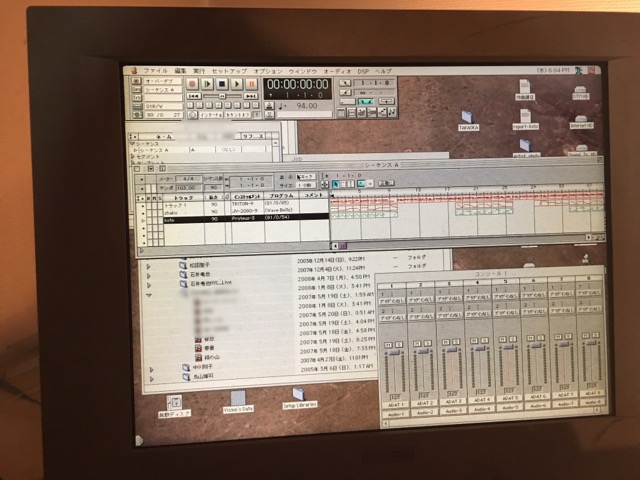This screenshot has width=640, height=480.
Task: Click the black Play triangle button
Action: (237, 84)
